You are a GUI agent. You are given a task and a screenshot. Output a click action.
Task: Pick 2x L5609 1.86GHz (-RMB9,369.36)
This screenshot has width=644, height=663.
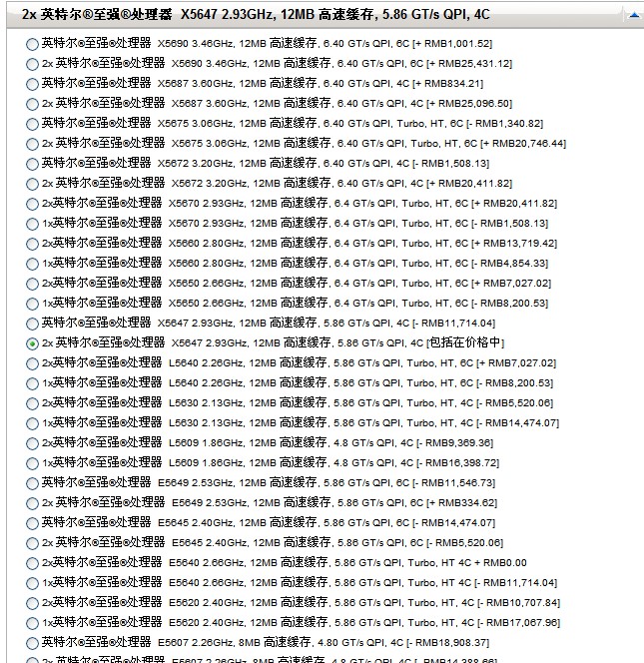coord(32,443)
